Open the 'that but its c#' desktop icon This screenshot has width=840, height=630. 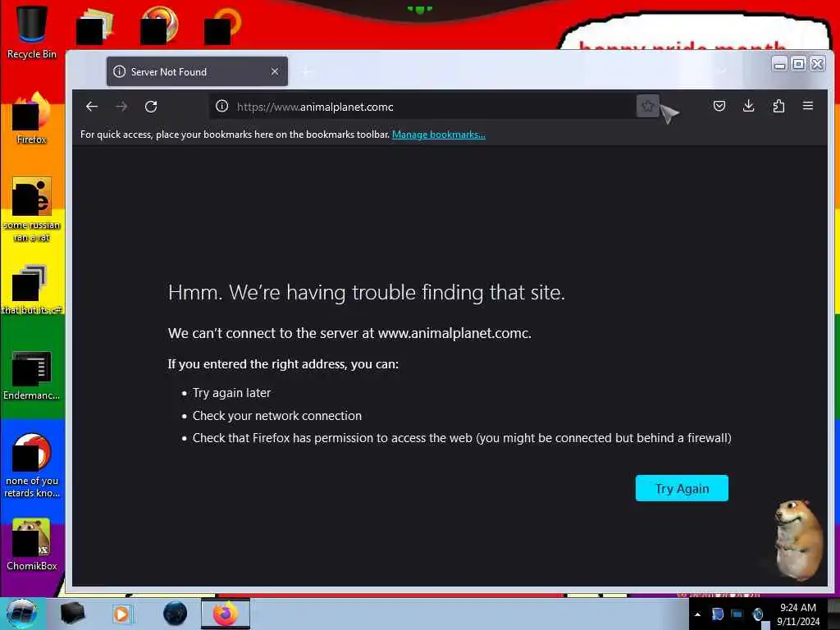pyautogui.click(x=32, y=290)
